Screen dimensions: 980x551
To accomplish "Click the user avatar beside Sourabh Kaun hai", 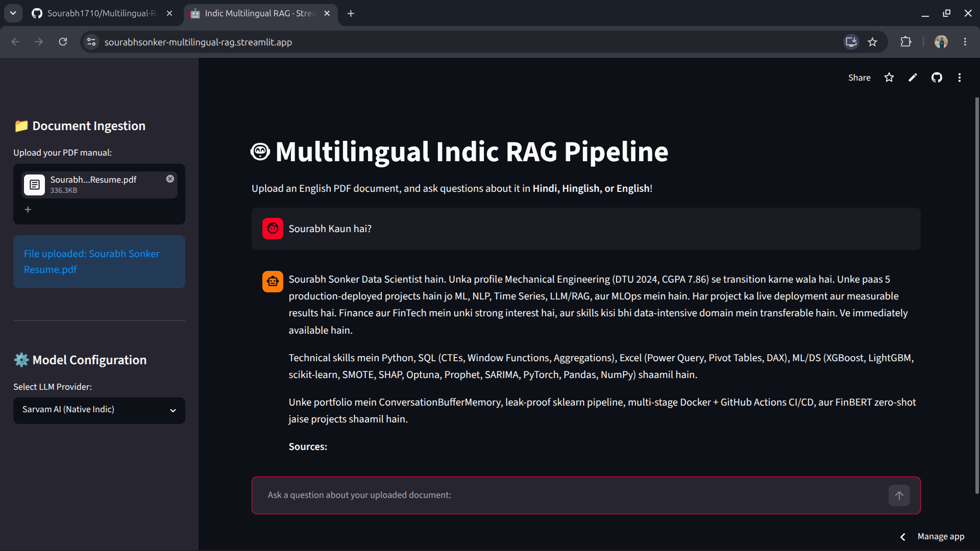I will [x=273, y=229].
